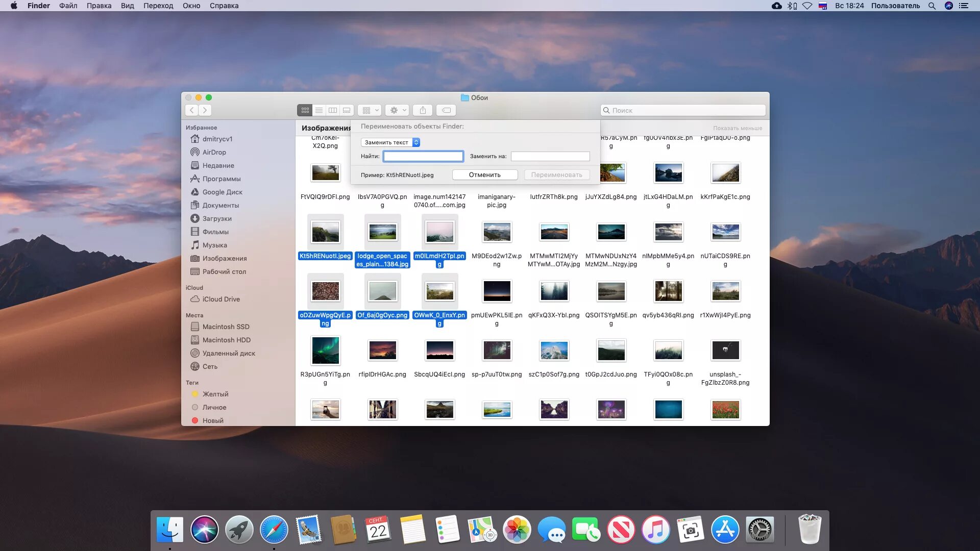Open the Переход menu
980x551 pixels.
click(158, 6)
